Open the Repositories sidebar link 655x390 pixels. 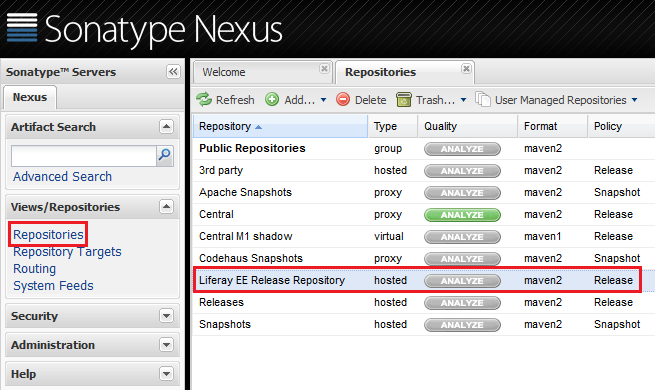coord(48,235)
